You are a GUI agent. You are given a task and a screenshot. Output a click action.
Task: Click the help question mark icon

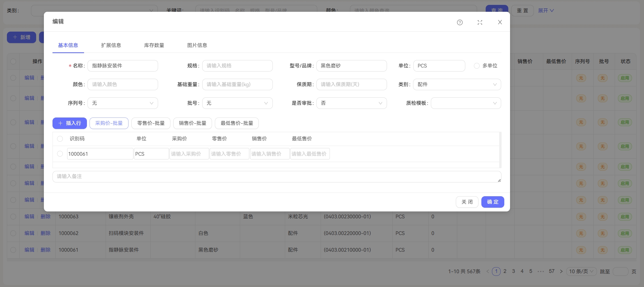tap(460, 22)
